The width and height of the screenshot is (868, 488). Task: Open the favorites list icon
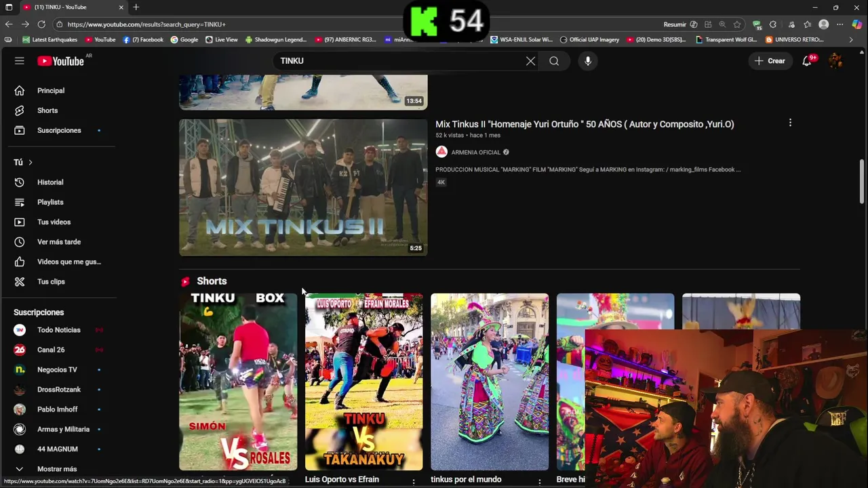coord(807,24)
